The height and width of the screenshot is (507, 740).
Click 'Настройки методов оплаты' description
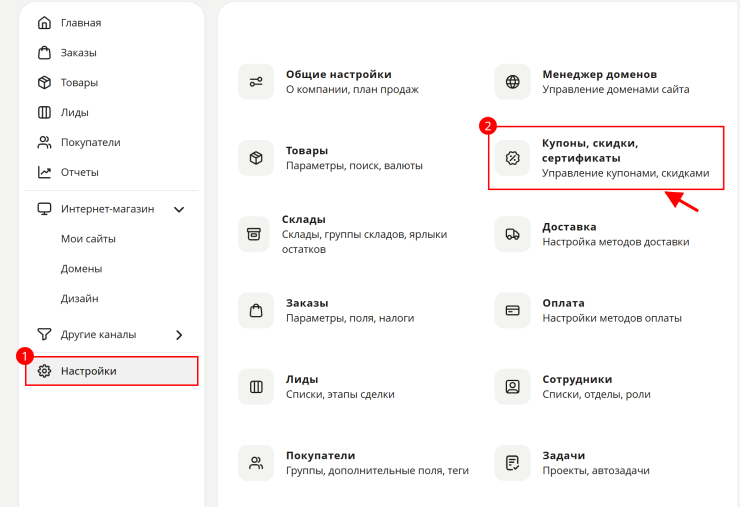(612, 318)
